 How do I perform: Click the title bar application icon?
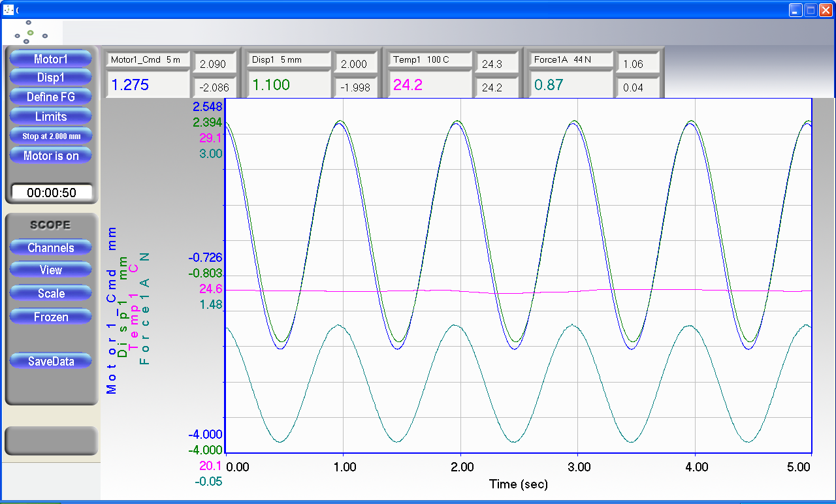[8, 10]
